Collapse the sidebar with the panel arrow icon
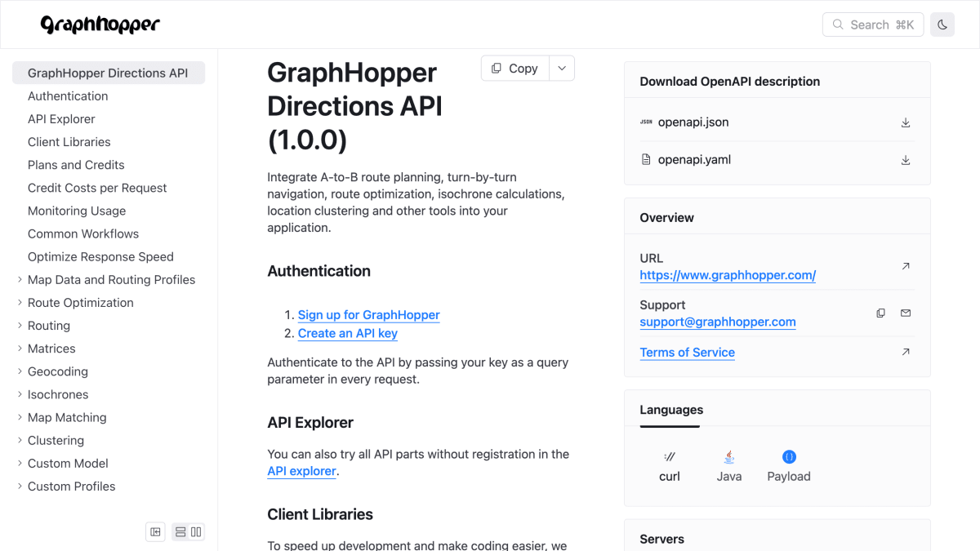The width and height of the screenshot is (980, 551). (155, 532)
